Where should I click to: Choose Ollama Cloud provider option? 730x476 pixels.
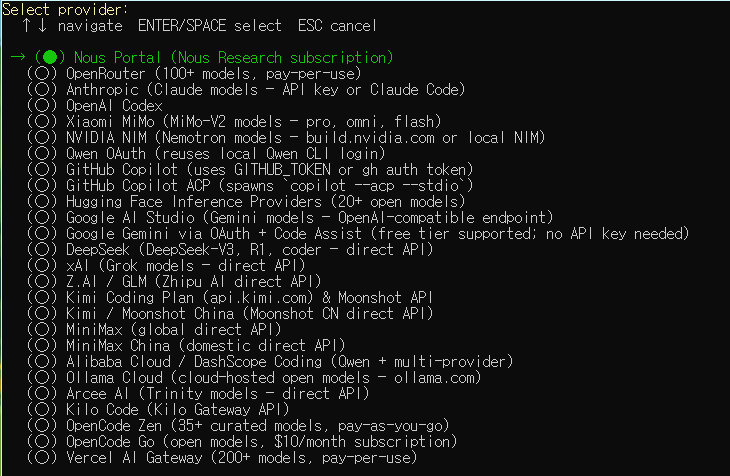(x=254, y=377)
